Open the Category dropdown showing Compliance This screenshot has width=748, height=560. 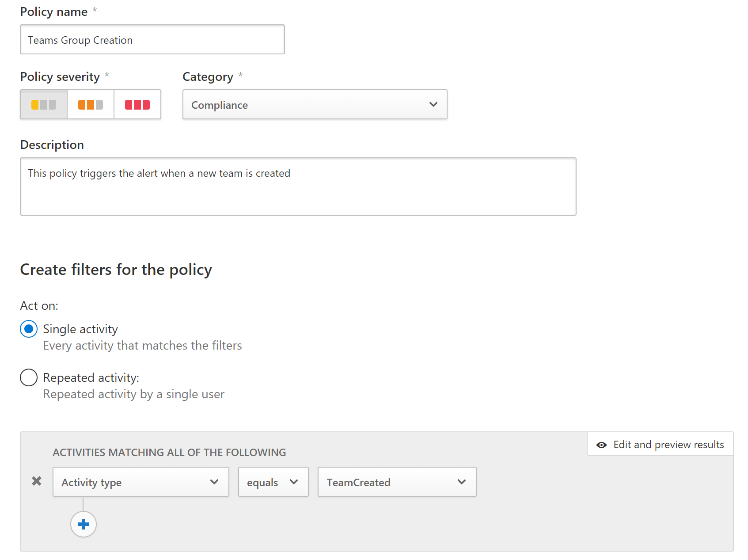coord(314,105)
